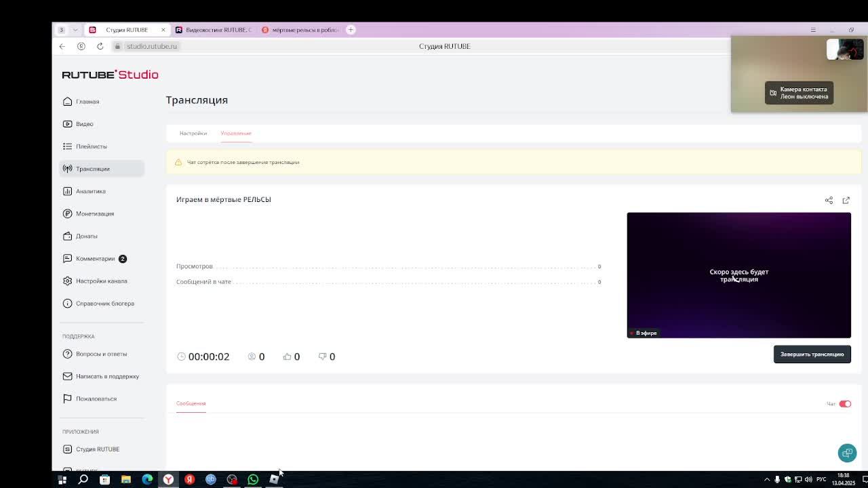This screenshot has height=488, width=868.
Task: Click the 00:00:02 stream timer
Action: pyautogui.click(x=209, y=357)
